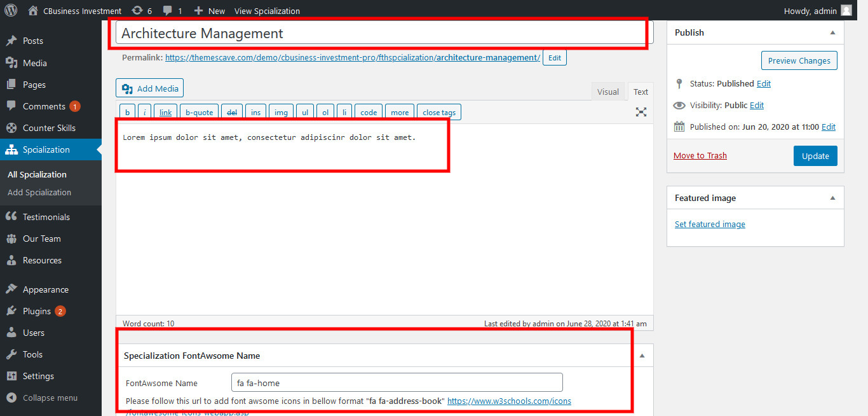
Task: Click the img quicktag button
Action: click(x=281, y=112)
